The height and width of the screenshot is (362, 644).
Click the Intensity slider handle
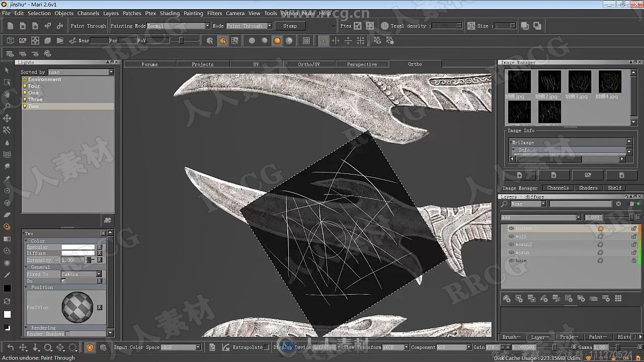(89, 260)
